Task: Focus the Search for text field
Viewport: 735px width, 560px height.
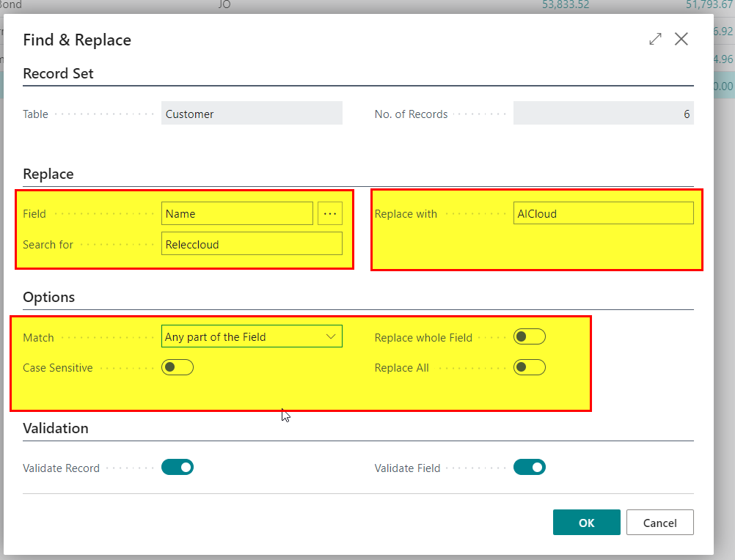Action: click(x=252, y=244)
